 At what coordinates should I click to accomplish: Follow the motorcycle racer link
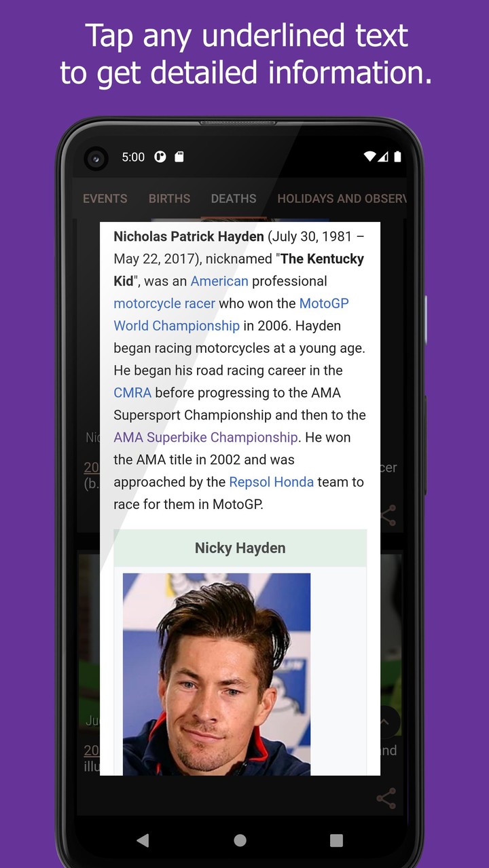[x=164, y=303]
